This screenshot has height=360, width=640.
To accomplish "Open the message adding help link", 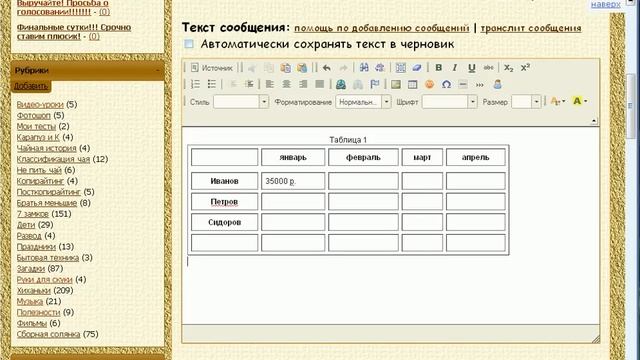I will (x=382, y=28).
